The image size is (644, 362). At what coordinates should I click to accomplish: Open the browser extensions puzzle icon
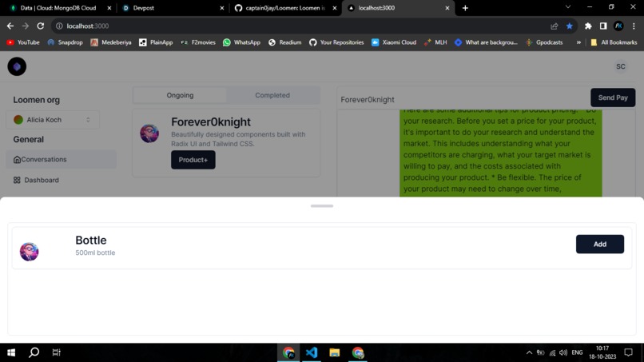click(588, 26)
